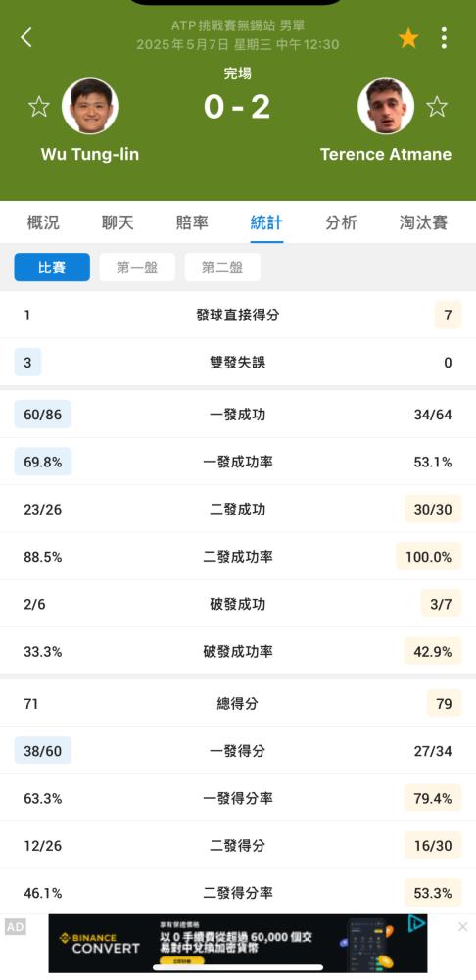
Task: Select the 比賽 match filter button
Action: [x=52, y=268]
